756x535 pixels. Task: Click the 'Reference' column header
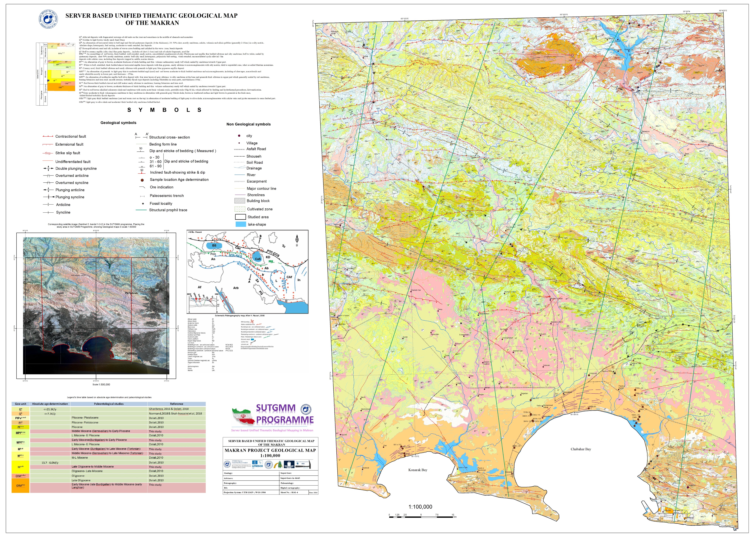point(177,404)
